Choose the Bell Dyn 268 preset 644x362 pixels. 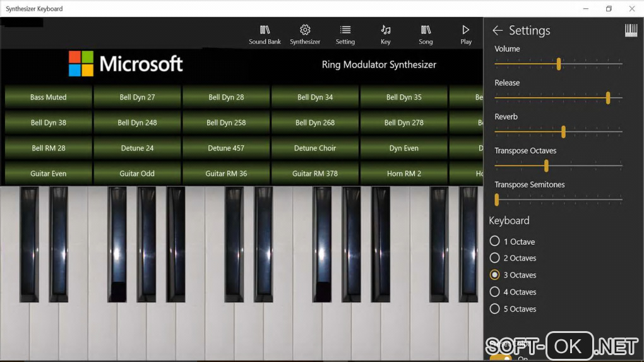pos(315,123)
